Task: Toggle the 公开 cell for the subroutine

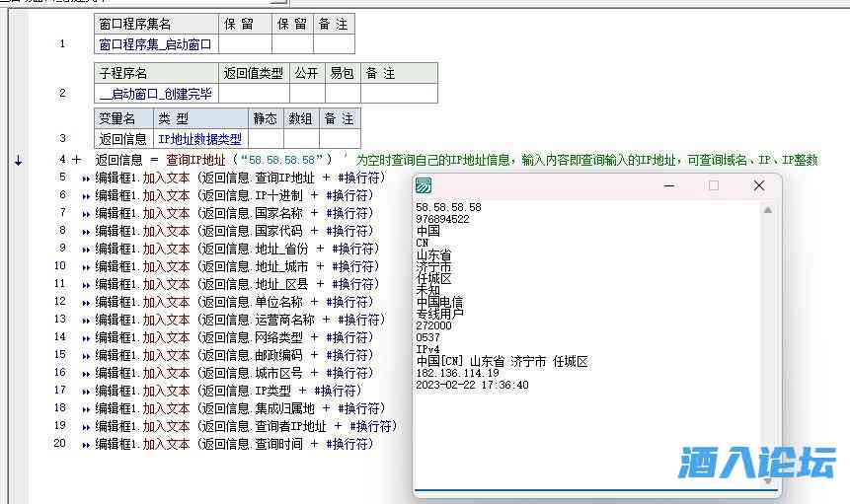Action: point(307,94)
